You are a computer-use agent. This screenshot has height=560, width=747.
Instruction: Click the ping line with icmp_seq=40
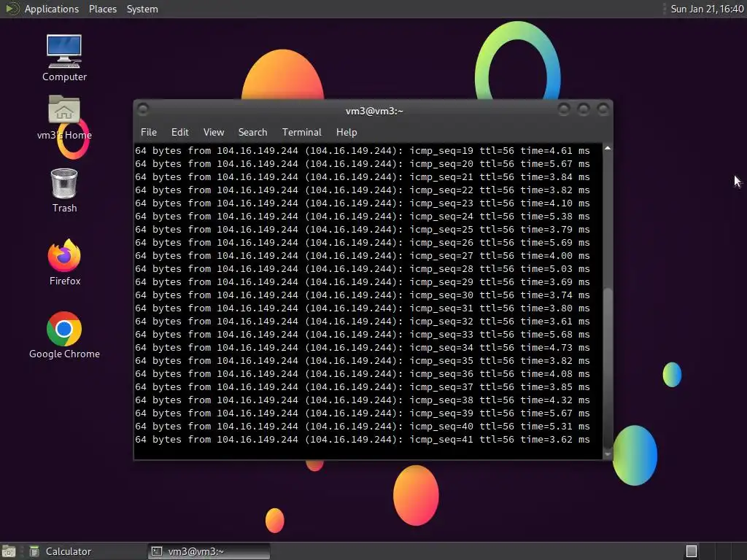point(362,426)
